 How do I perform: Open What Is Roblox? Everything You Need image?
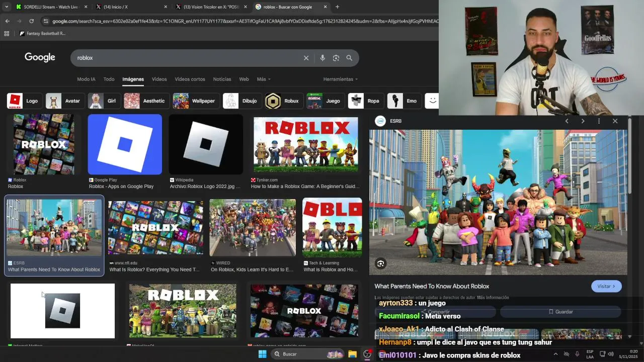155,227
